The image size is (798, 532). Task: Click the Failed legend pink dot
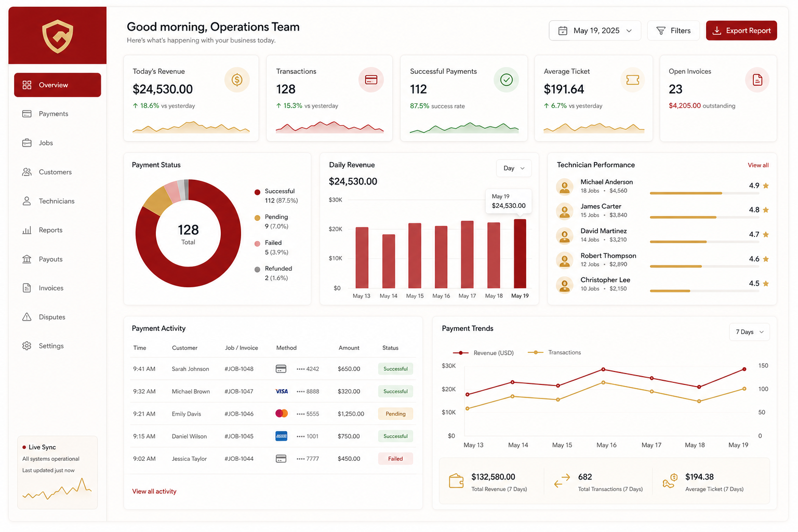pos(257,244)
